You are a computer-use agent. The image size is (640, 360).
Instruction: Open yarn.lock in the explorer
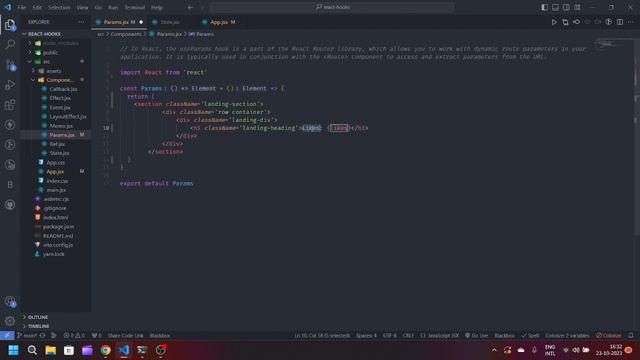click(53, 254)
